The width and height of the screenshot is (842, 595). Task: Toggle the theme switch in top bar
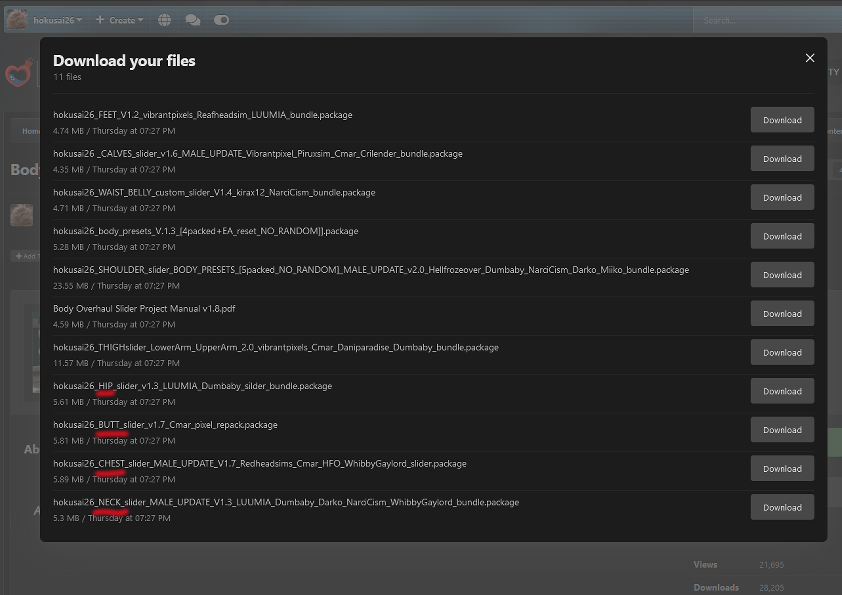point(221,20)
